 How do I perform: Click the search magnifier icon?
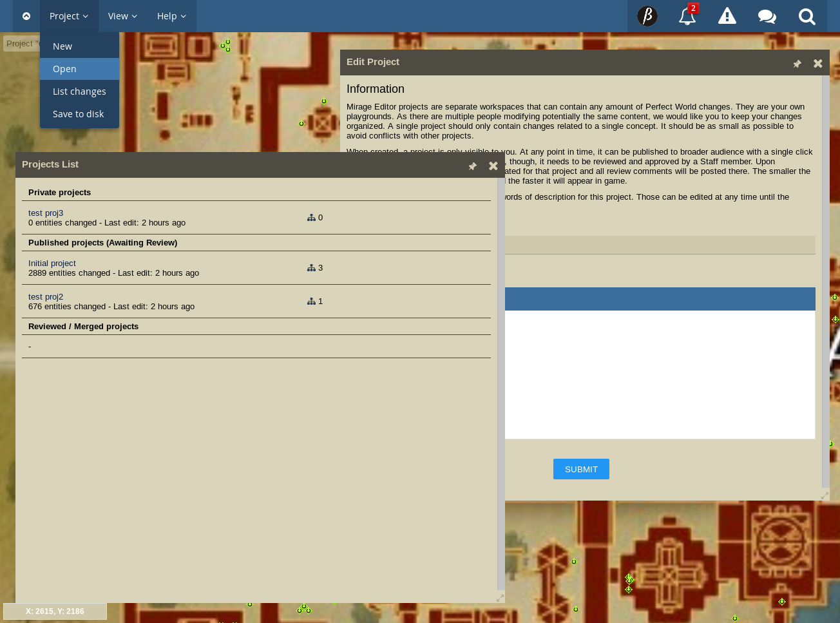[x=807, y=16]
